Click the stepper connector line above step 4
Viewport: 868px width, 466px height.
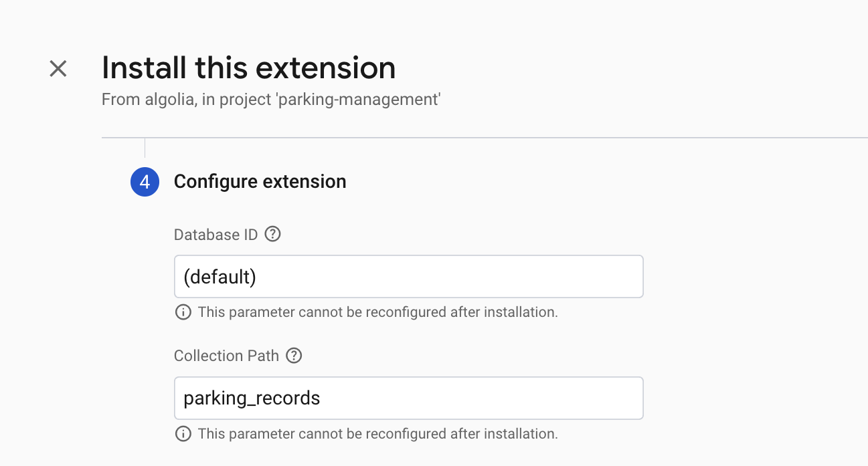tap(145, 148)
